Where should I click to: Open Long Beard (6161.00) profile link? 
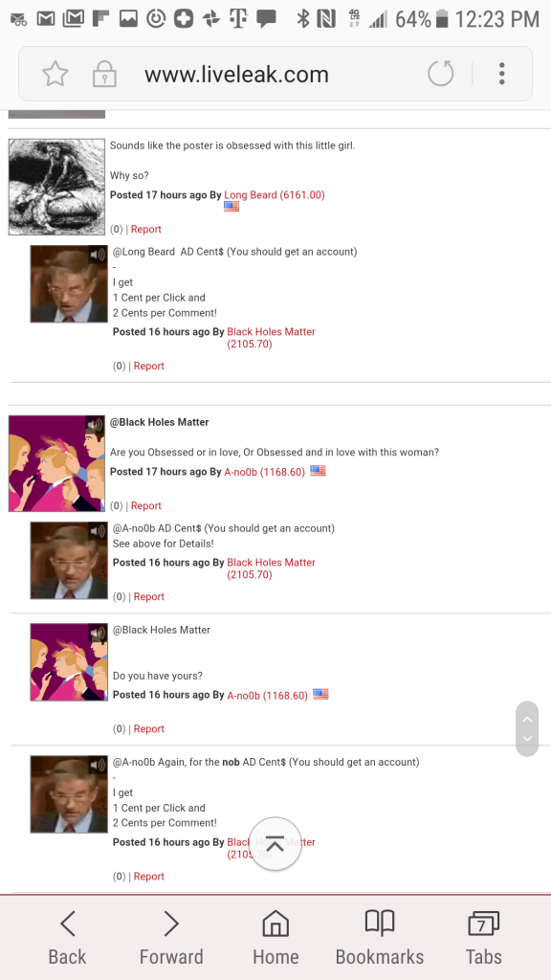275,195
